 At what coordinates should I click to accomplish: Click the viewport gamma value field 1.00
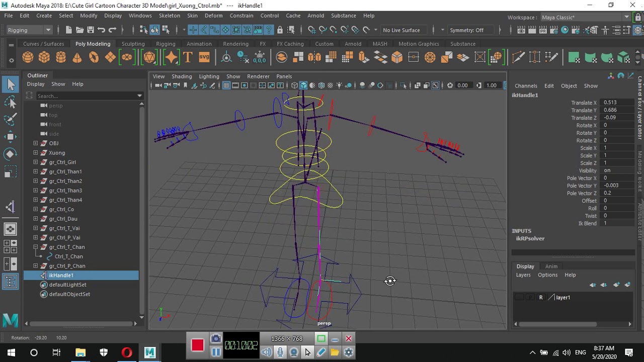[492, 85]
